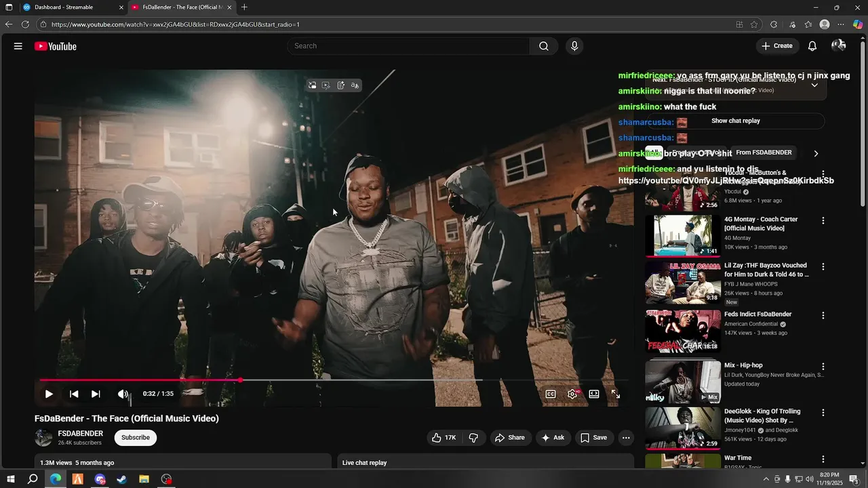Open Windows taskbar search
This screenshot has height=488, width=868.
click(x=33, y=479)
